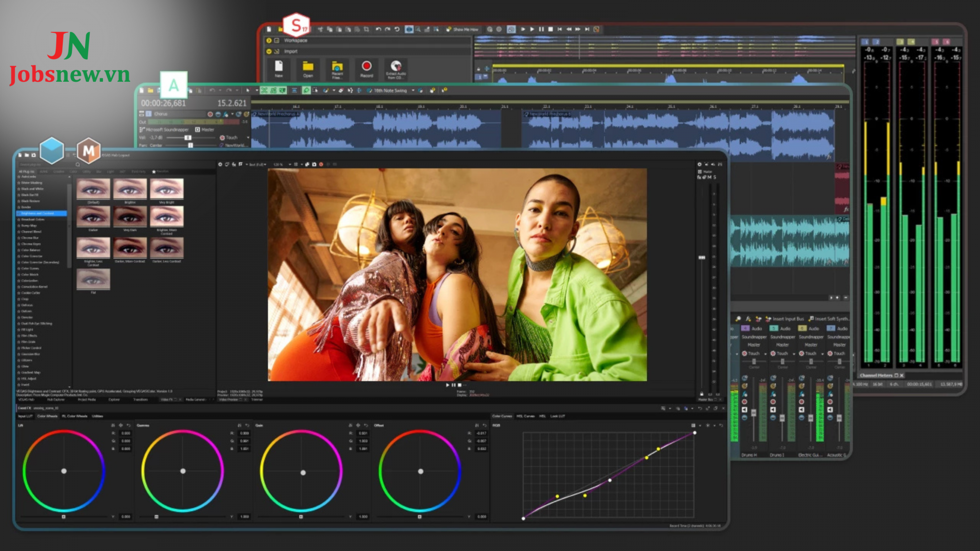Arm record on the Chorus track

(210, 114)
